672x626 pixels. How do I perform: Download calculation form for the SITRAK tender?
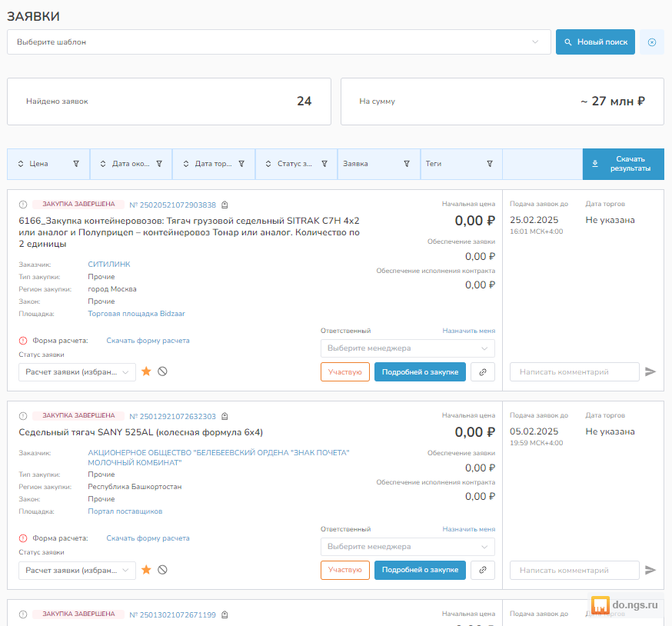[x=148, y=341]
